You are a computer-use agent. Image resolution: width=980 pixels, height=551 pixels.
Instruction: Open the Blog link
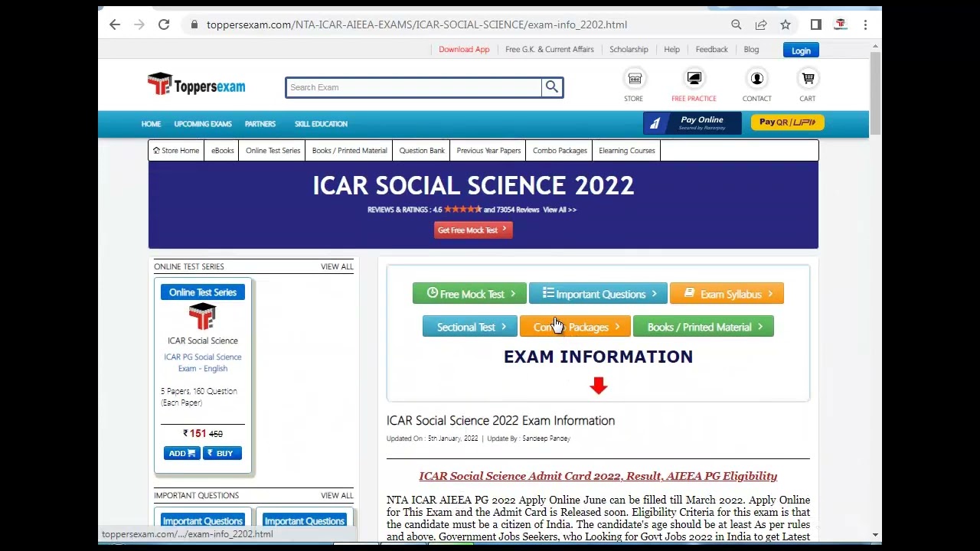pos(751,49)
